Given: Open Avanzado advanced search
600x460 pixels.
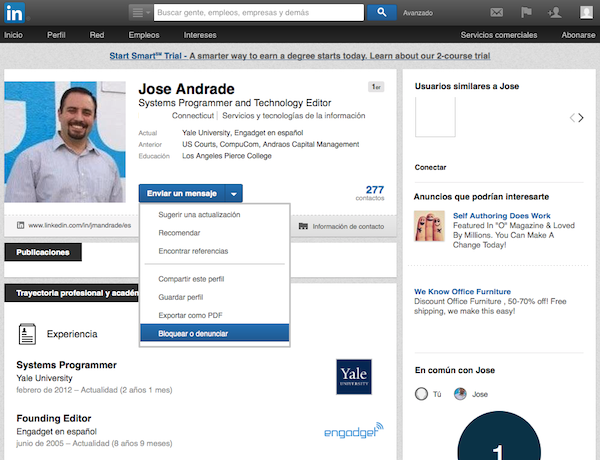Looking at the screenshot, I should tap(417, 13).
